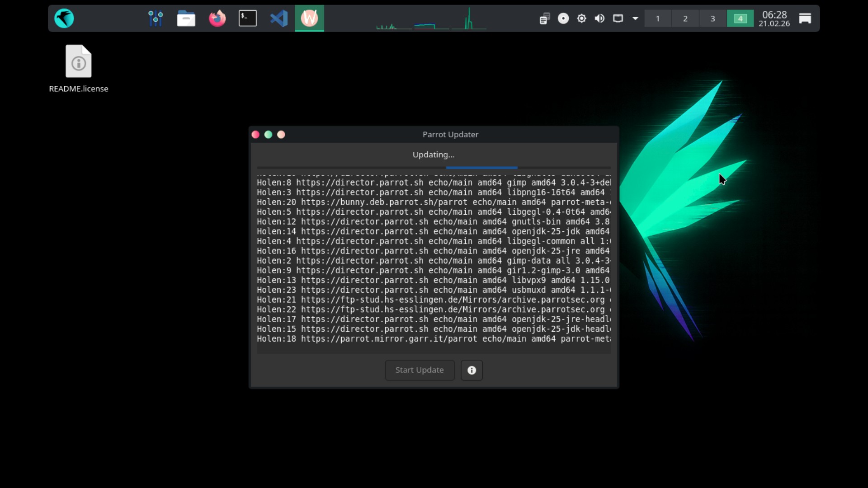
Task: Launch Visual Studio Code from the panel
Action: (x=278, y=19)
